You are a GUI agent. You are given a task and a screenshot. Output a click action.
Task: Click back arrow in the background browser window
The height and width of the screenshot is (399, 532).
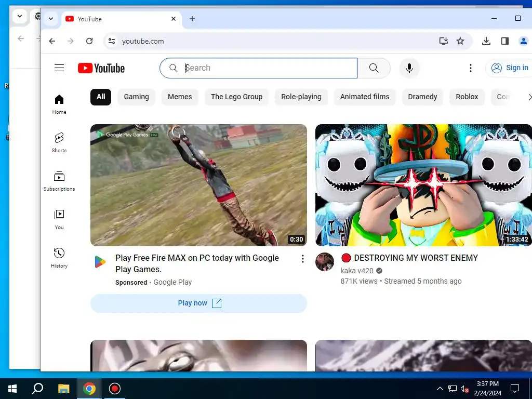click(x=21, y=38)
